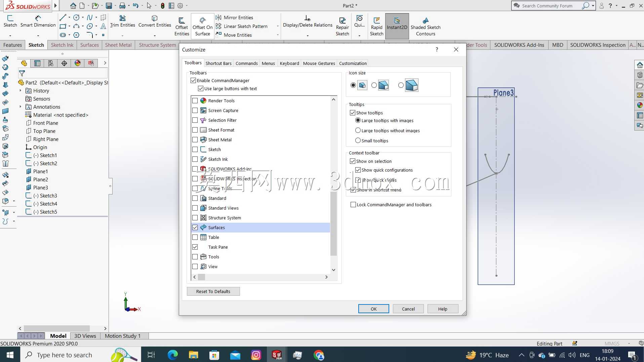Open the FeatureManager Design Tree tab
The width and height of the screenshot is (644, 362).
click(24, 63)
